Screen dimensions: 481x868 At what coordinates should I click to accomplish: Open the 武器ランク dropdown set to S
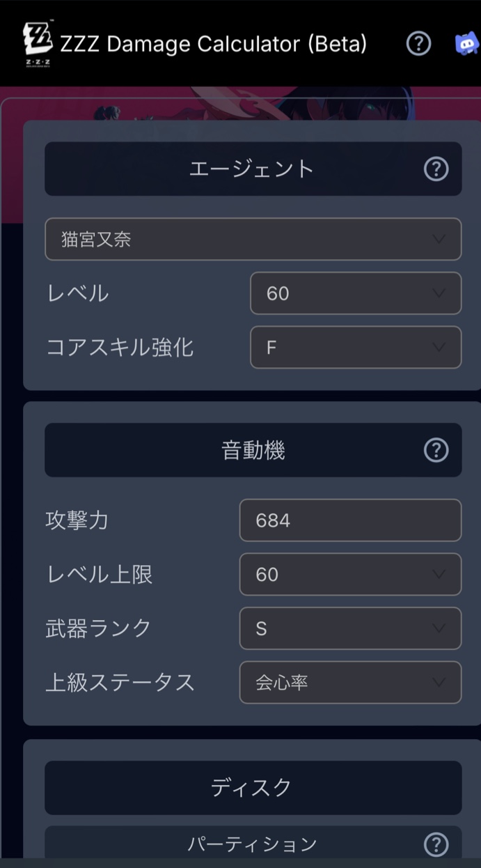point(350,628)
